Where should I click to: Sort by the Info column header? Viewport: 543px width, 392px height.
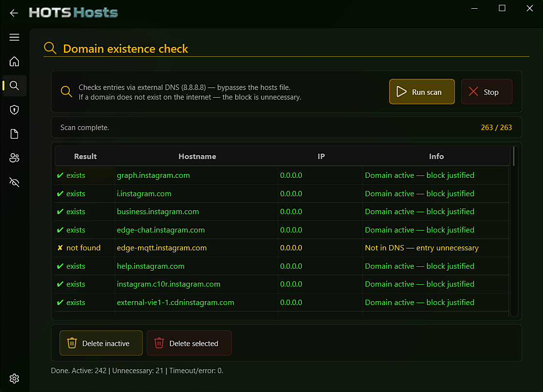pyautogui.click(x=436, y=157)
